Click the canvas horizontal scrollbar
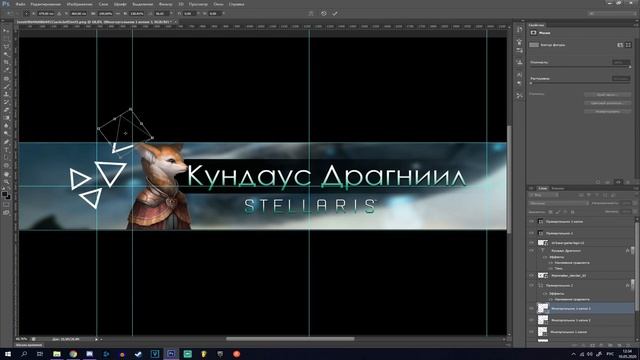This screenshot has width=640, height=360. (x=290, y=339)
